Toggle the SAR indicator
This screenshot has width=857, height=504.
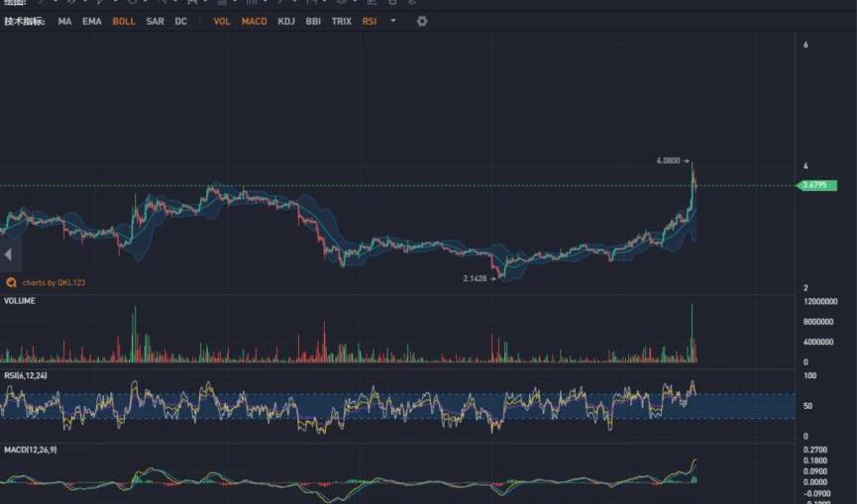click(x=156, y=21)
